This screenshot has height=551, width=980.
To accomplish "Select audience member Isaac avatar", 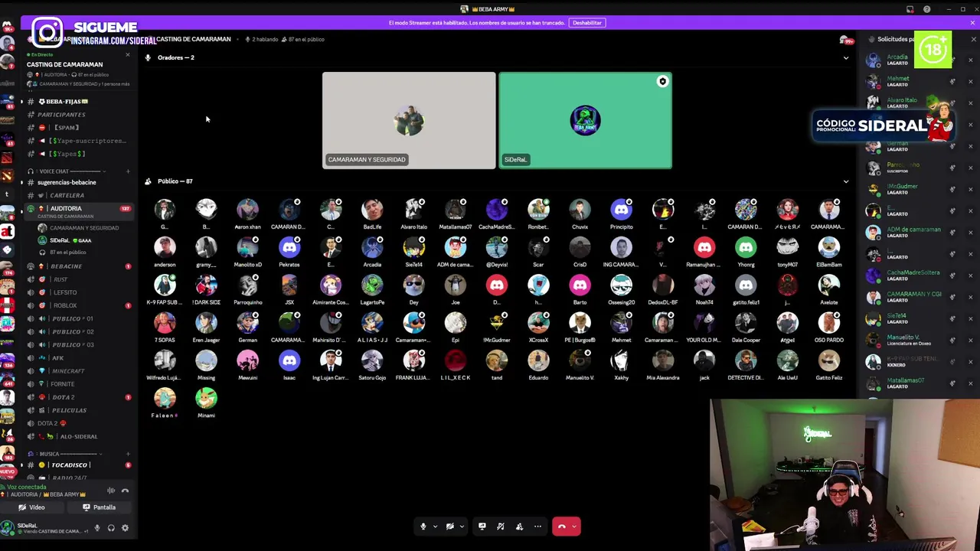I will 289,360.
